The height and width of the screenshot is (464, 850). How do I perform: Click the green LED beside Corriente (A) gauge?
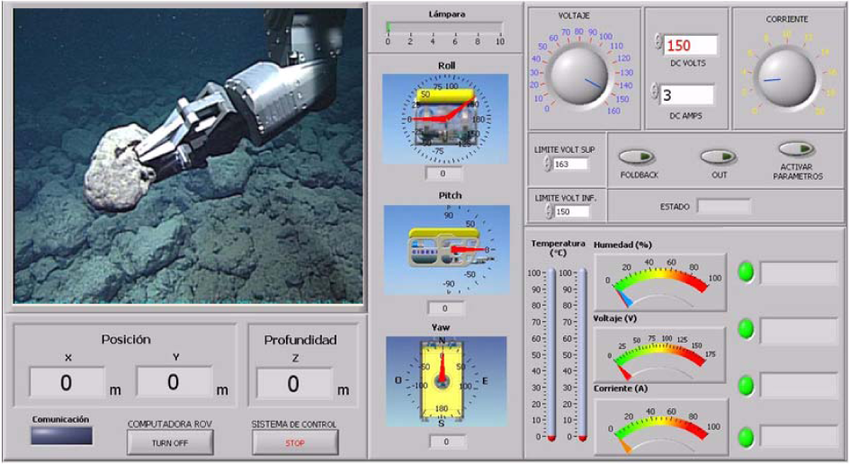[x=746, y=437]
